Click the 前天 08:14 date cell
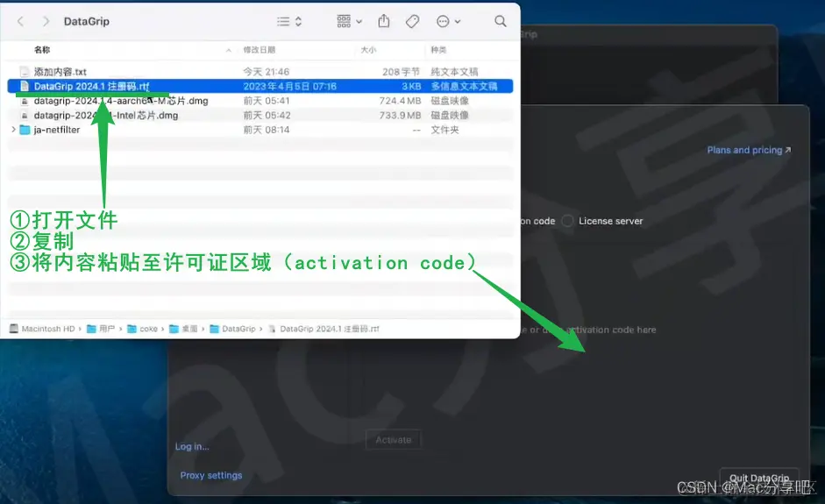Image resolution: width=825 pixels, height=504 pixels. [x=267, y=130]
